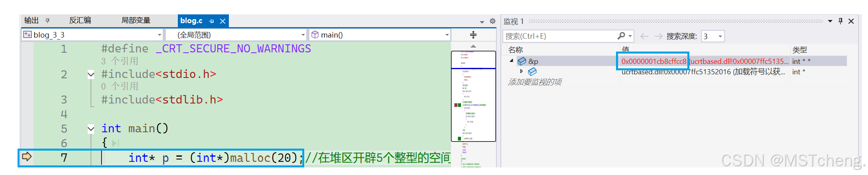Viewport: 868px width, 175px height.
Task: Click the forward arrow in Watch search
Action: click(658, 36)
